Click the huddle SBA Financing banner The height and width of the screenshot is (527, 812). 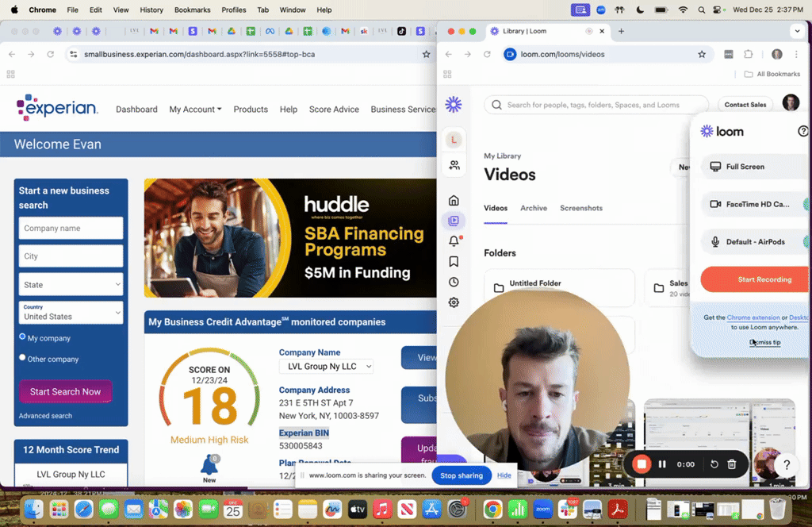coord(290,238)
